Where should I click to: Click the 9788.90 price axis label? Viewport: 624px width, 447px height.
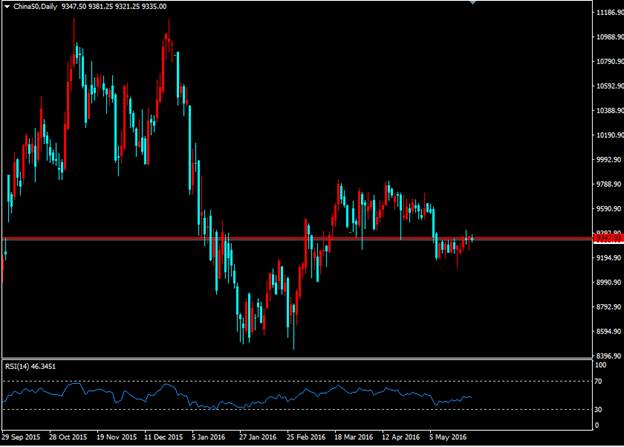point(609,184)
